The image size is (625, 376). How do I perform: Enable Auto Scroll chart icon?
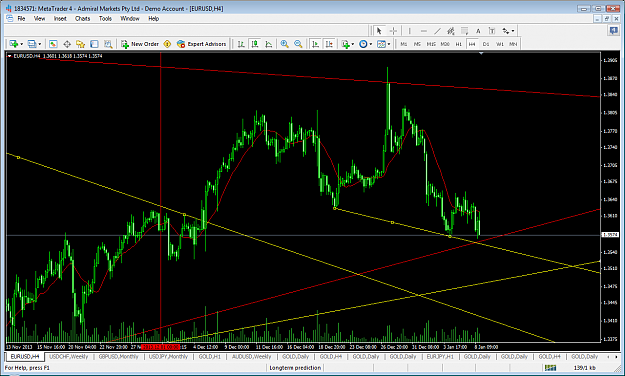(315, 44)
